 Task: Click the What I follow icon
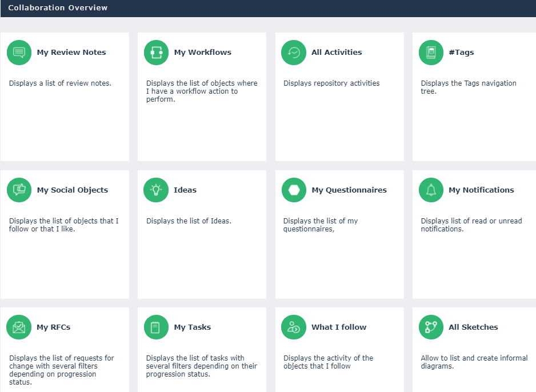pos(294,327)
